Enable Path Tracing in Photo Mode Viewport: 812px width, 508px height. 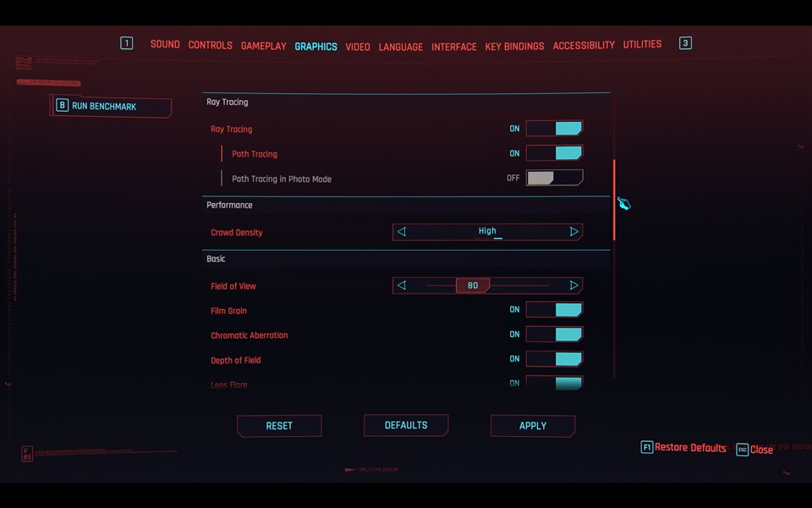click(554, 179)
